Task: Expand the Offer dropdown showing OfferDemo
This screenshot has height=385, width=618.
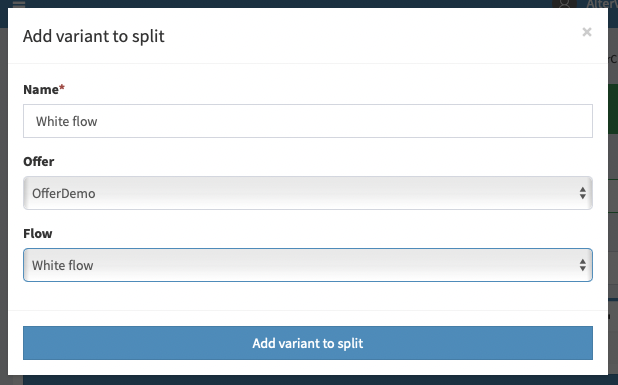Action: coord(308,193)
